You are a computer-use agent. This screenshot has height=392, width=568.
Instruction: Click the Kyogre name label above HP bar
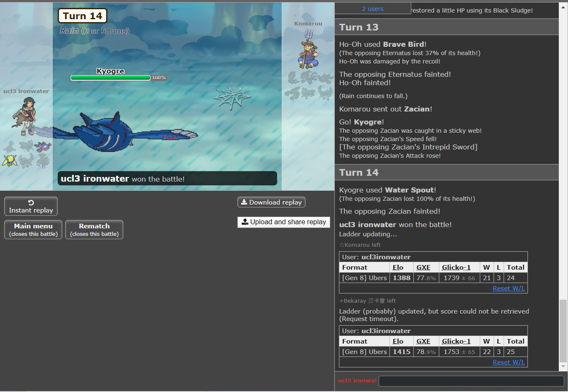click(x=110, y=71)
